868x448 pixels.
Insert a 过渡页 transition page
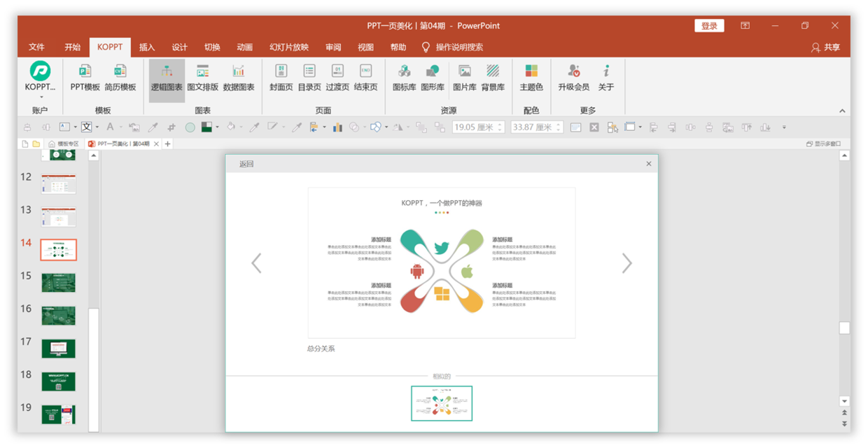coord(337,78)
